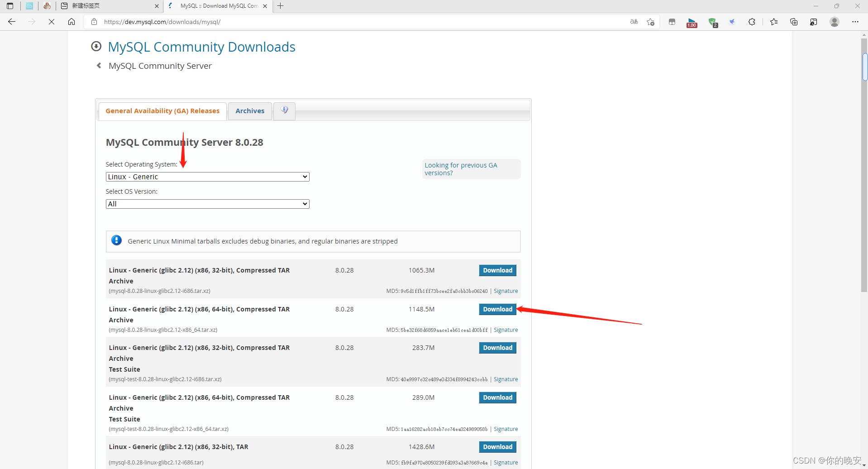Click the extension icon with 1.00 badge
This screenshot has height=469, width=868.
pyautogui.click(x=692, y=22)
